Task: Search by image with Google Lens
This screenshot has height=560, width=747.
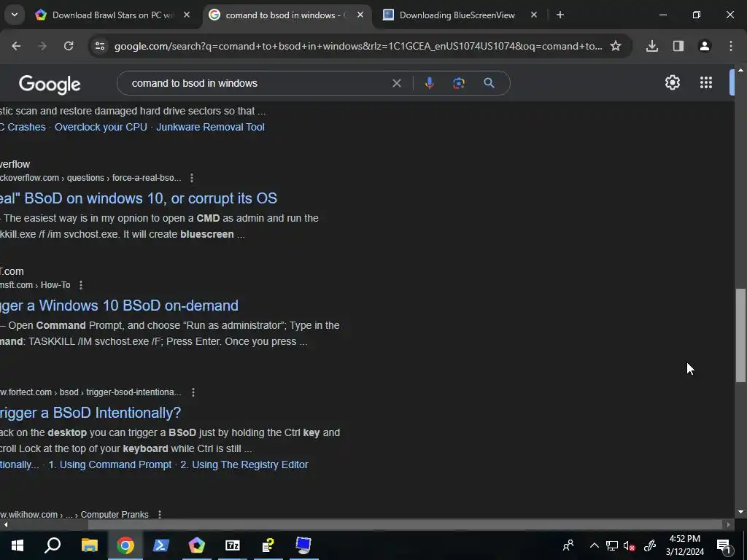Action: [x=459, y=83]
